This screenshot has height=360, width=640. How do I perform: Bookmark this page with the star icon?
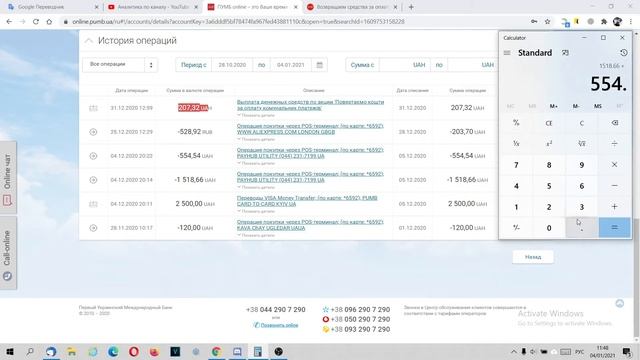[548, 22]
